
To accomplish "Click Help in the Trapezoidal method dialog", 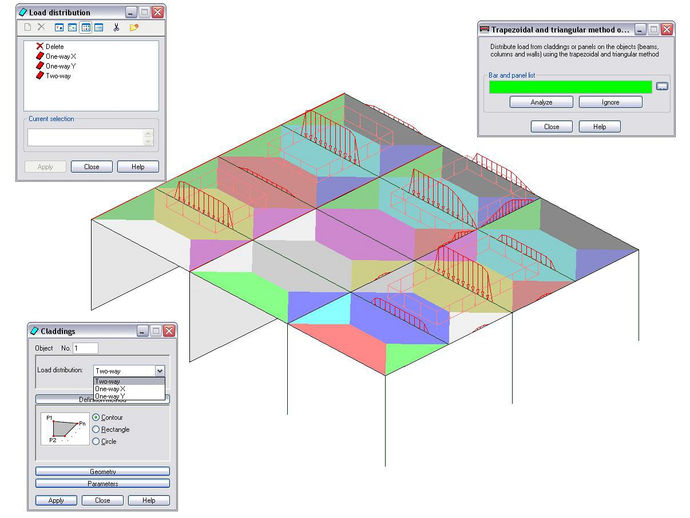I will point(599,127).
